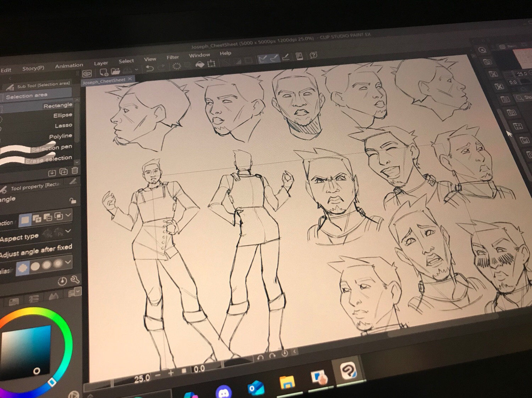Screen dimensions: 532x398
Task: Click the lock icon in Tool property
Action: click(73, 201)
